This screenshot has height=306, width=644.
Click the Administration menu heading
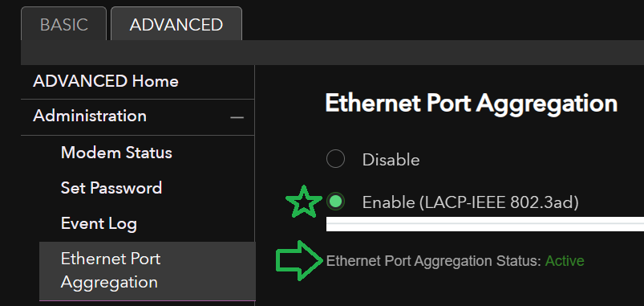[x=90, y=116]
